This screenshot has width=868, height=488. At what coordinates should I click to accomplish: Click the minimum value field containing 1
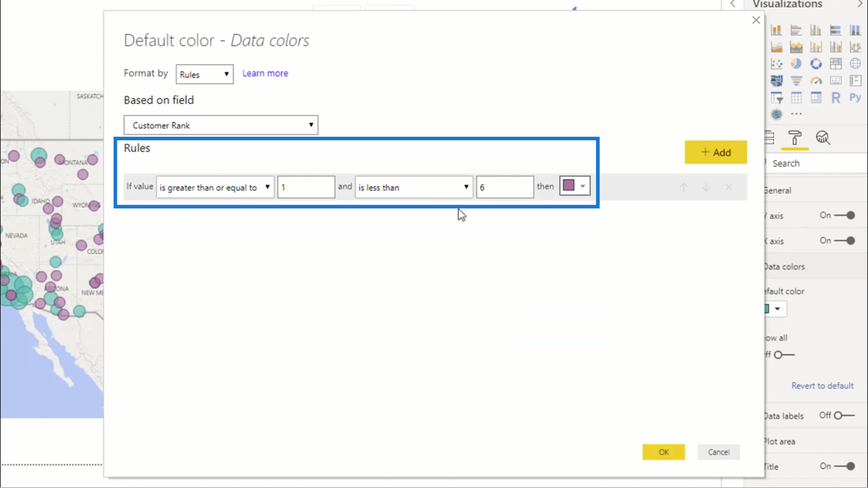point(306,187)
